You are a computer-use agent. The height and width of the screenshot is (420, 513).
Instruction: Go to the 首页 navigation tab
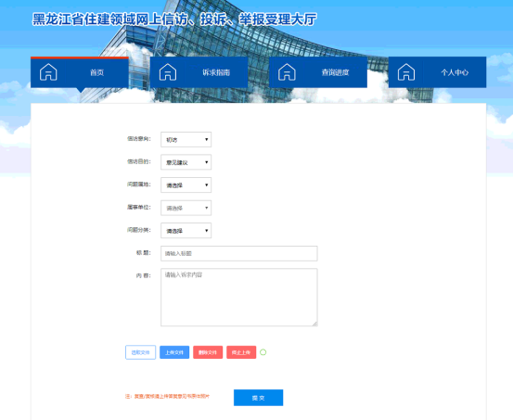point(80,72)
